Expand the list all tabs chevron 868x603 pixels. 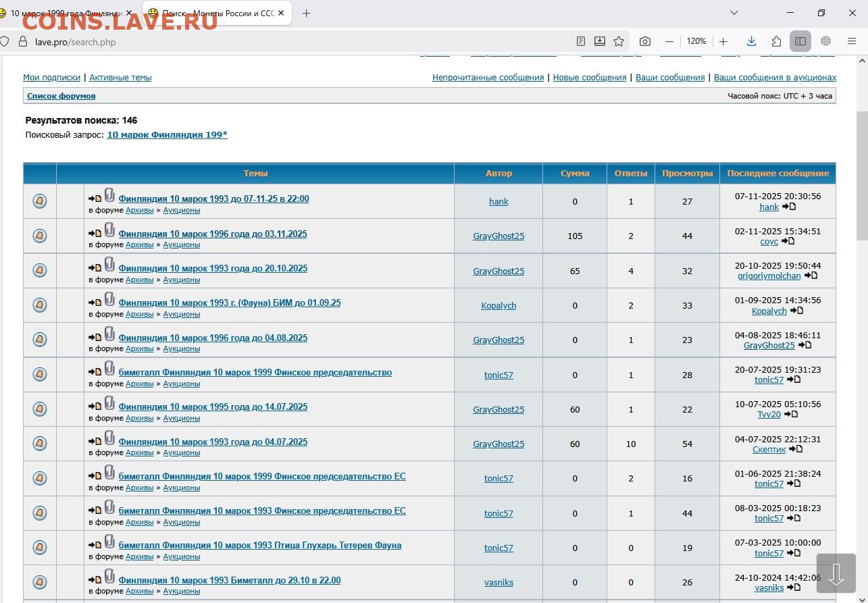coord(734,13)
